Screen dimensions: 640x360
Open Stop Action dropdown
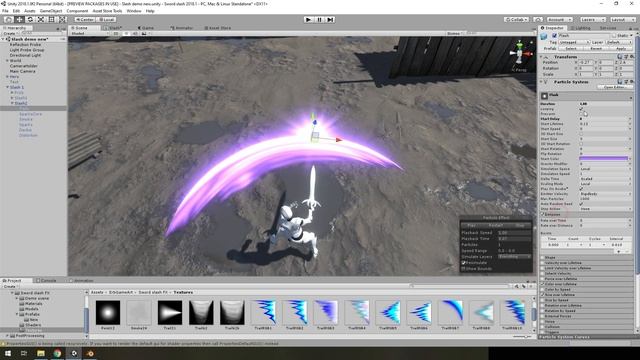pyautogui.click(x=605, y=209)
